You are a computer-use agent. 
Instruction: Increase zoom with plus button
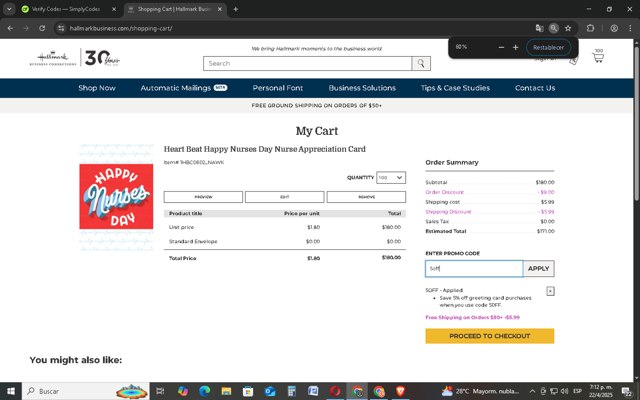516,47
